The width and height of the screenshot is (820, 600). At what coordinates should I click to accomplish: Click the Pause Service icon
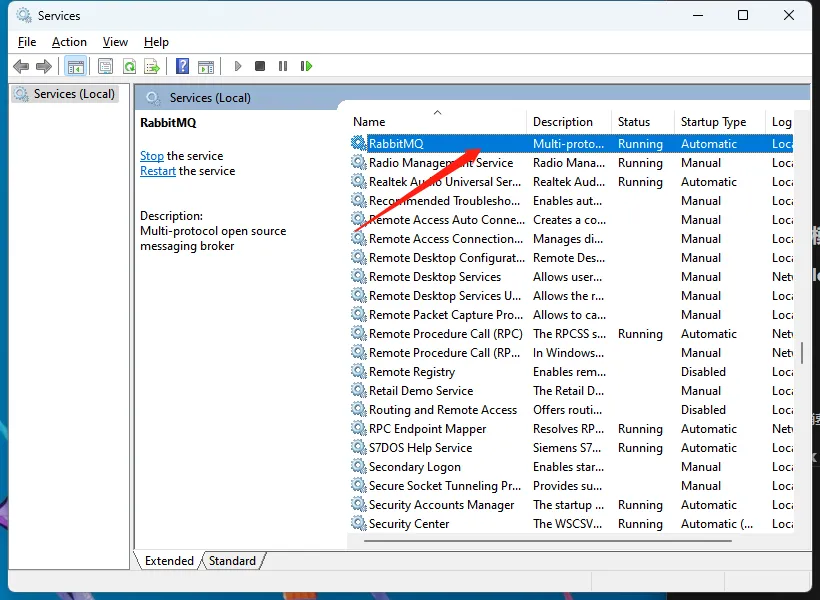coord(283,66)
